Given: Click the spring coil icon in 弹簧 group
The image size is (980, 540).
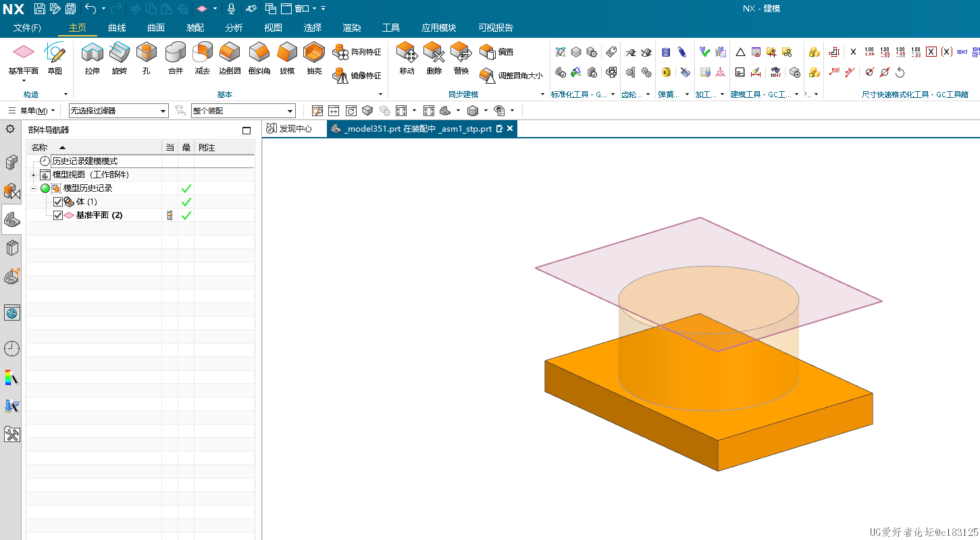Looking at the screenshot, I should coord(666,52).
